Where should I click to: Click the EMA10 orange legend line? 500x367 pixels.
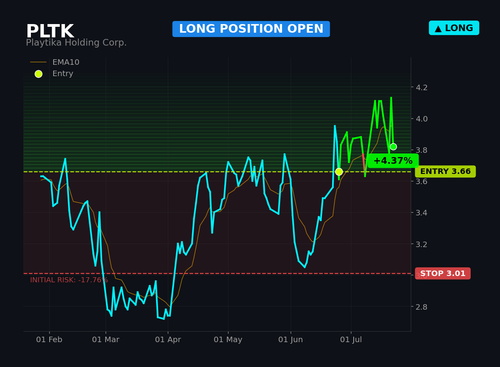(38, 62)
